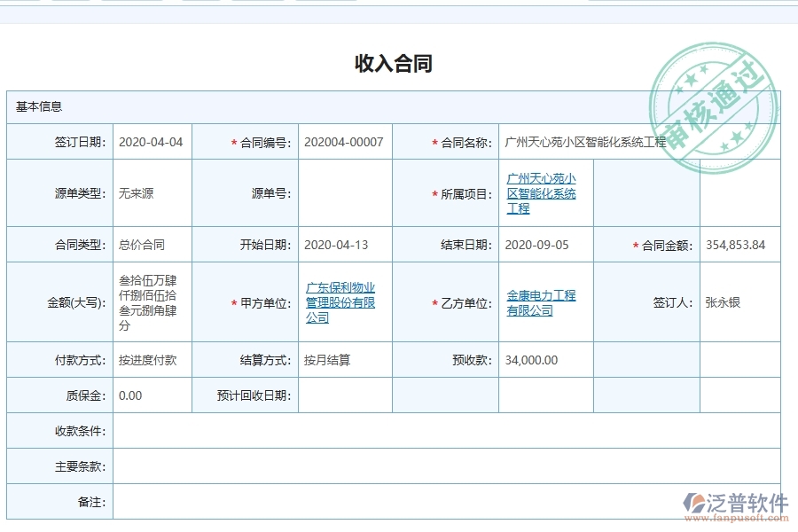Screen dimensions: 798x532
Task: Open the 合同类型 dropdown showing 总价合同
Action: click(152, 245)
